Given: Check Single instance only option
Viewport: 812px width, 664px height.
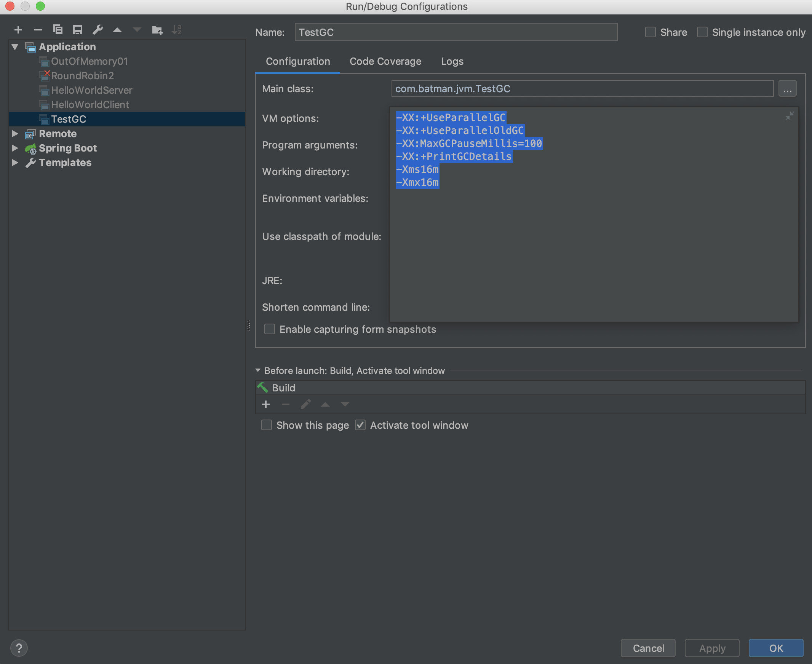Looking at the screenshot, I should click(702, 32).
